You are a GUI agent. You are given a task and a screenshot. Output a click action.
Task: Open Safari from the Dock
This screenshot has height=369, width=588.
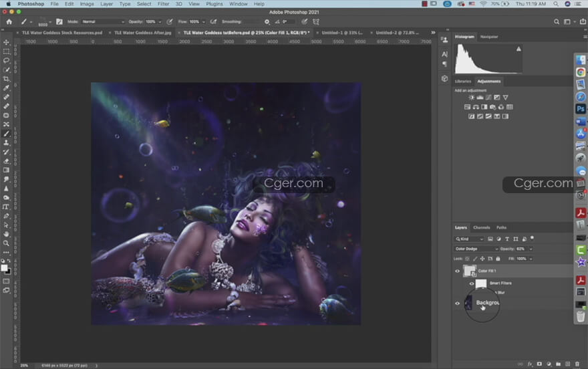click(x=581, y=97)
